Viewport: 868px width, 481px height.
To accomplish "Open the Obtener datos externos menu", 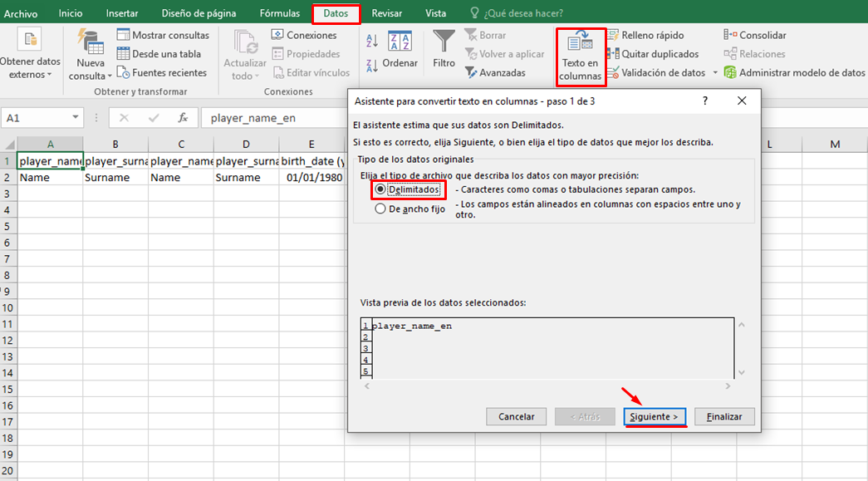I will point(30,54).
